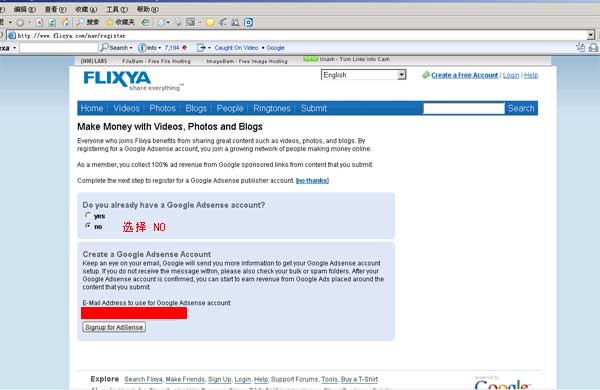Go to the People nav tab
This screenshot has width=600, height=390.
click(x=230, y=108)
